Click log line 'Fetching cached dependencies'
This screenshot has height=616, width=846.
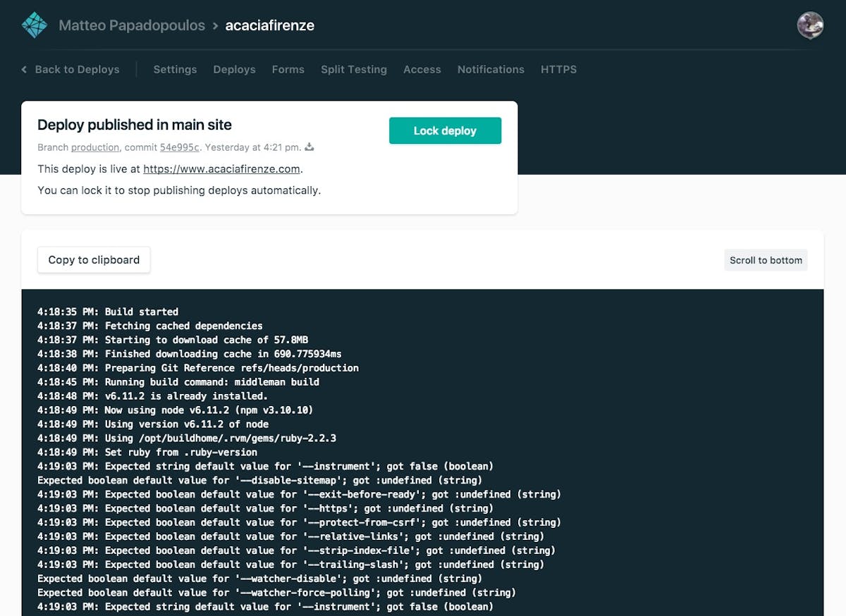(x=150, y=326)
